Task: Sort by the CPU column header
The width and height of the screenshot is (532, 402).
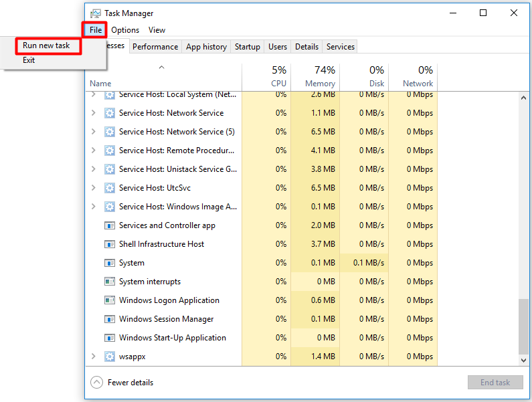Action: coord(267,77)
